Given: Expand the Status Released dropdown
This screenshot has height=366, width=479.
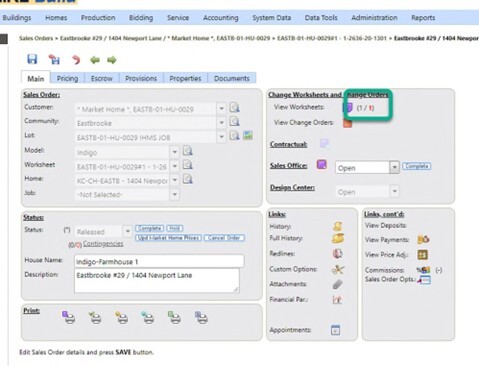Looking at the screenshot, I should [x=127, y=231].
